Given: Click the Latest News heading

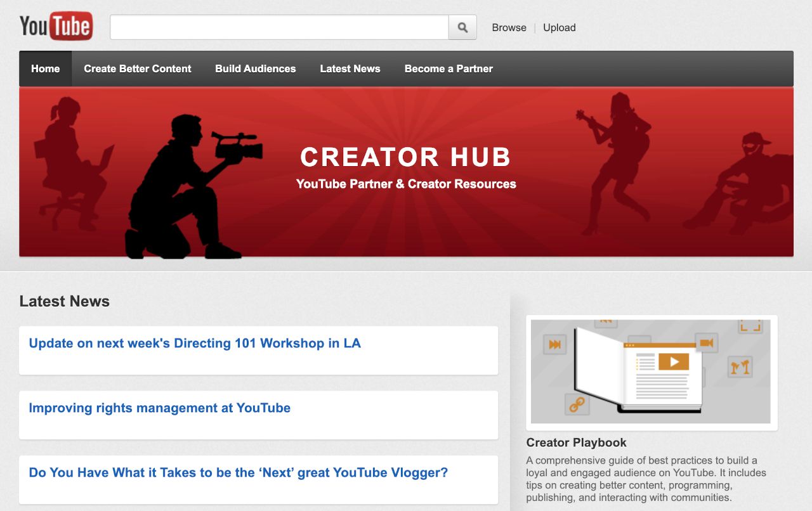Looking at the screenshot, I should (x=65, y=301).
